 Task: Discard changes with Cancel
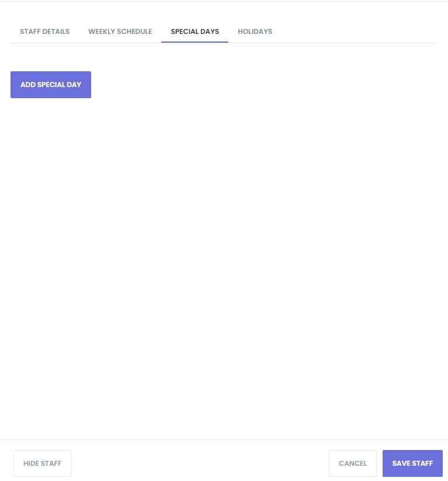353,463
